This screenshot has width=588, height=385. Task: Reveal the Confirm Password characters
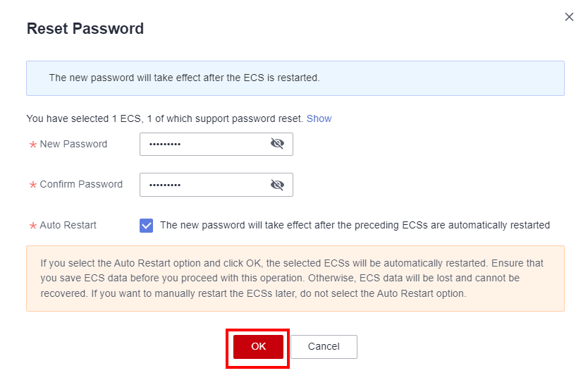tap(277, 185)
